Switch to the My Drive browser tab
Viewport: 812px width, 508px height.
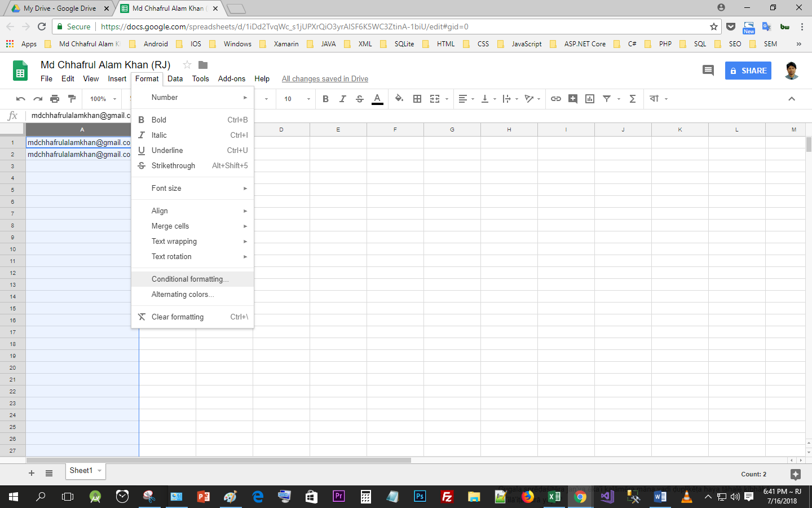point(60,8)
